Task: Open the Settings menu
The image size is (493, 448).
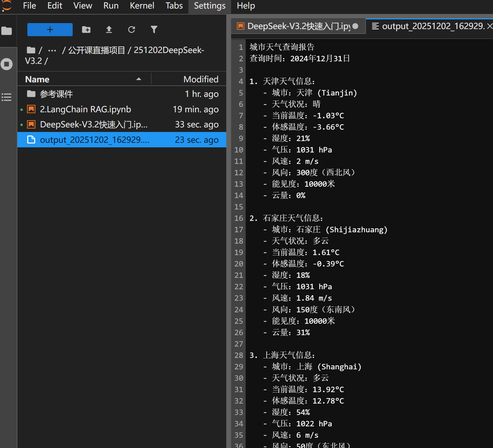Action: click(x=210, y=6)
